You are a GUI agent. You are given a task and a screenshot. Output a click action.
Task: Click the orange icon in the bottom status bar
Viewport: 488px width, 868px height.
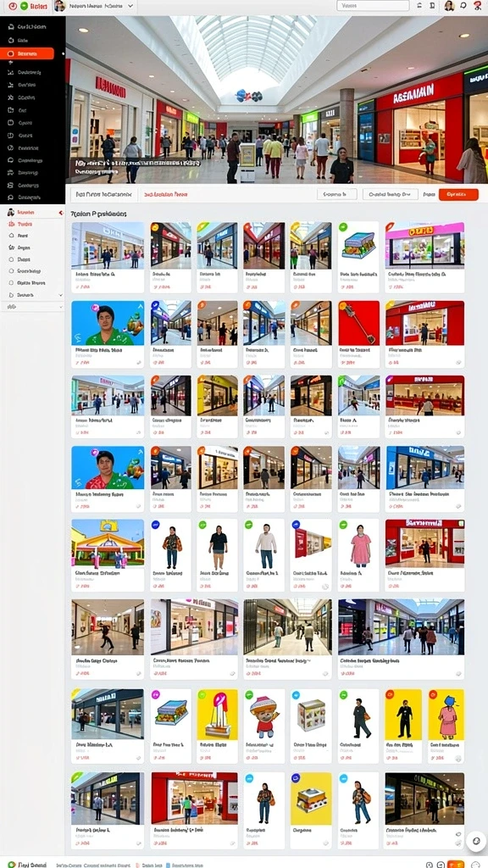[x=455, y=864]
